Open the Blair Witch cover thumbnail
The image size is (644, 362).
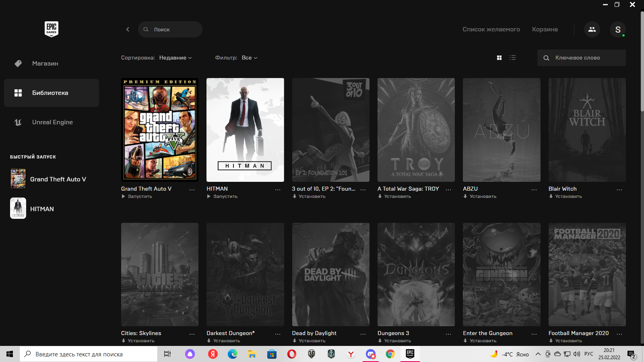point(587,130)
